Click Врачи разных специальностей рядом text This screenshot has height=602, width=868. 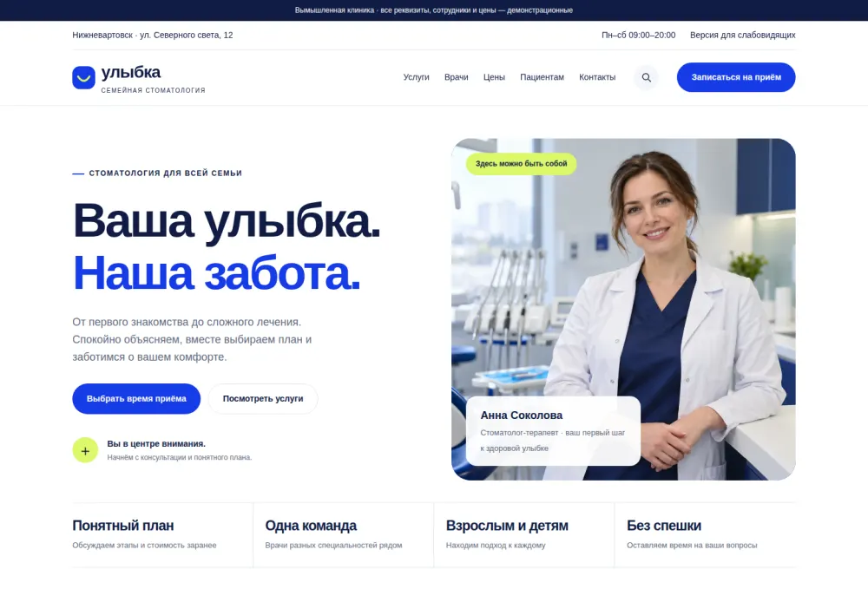point(333,546)
